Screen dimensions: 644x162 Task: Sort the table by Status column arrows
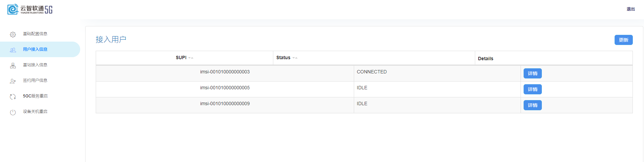click(295, 58)
